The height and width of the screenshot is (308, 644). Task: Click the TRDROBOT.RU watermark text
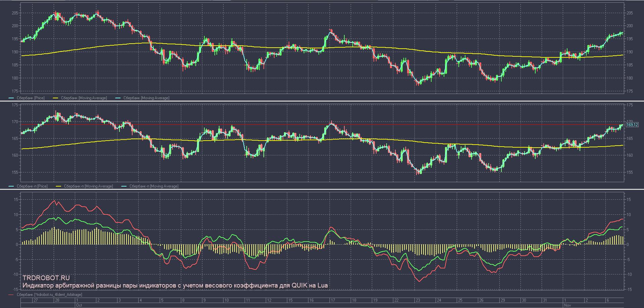(46, 278)
